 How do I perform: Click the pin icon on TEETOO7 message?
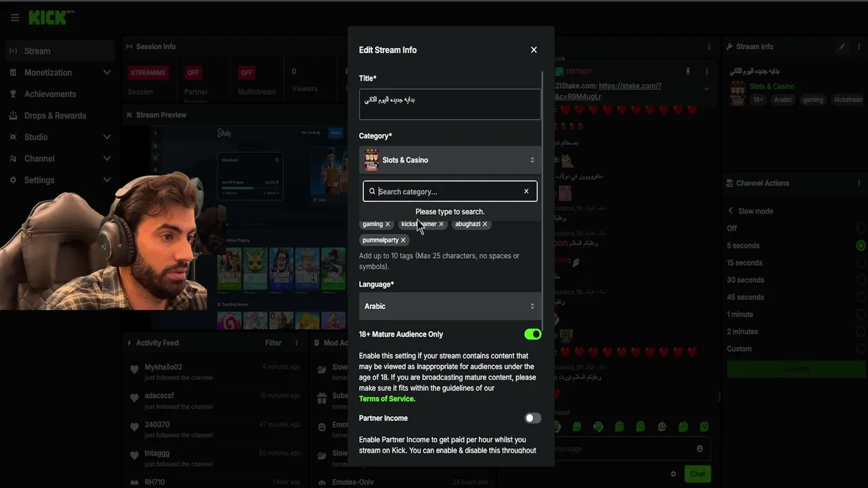pyautogui.click(x=688, y=71)
